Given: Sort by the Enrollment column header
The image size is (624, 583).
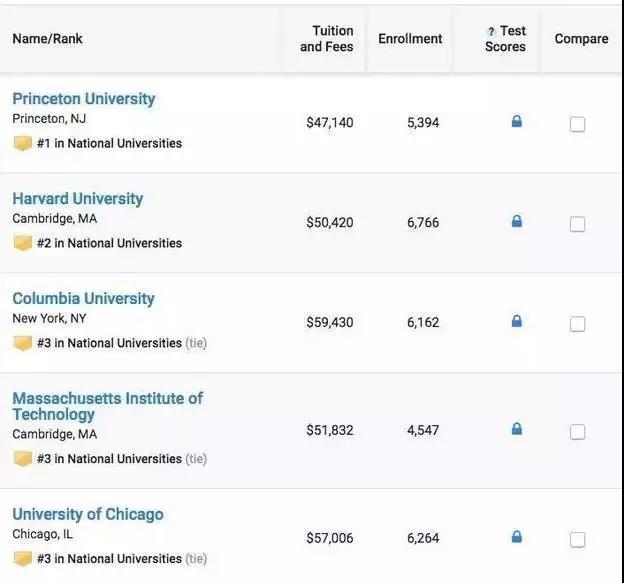Looking at the screenshot, I should pos(410,39).
